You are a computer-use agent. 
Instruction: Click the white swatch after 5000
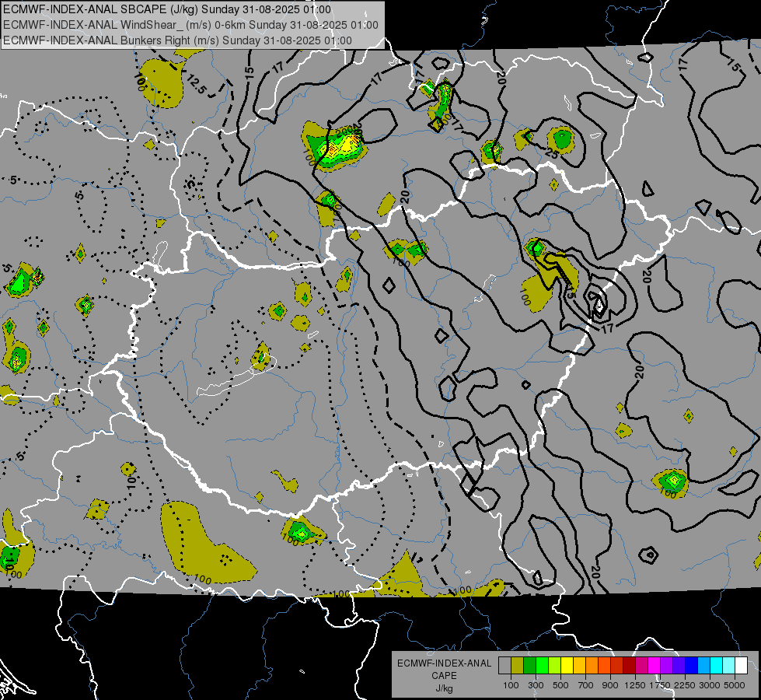click(x=741, y=665)
